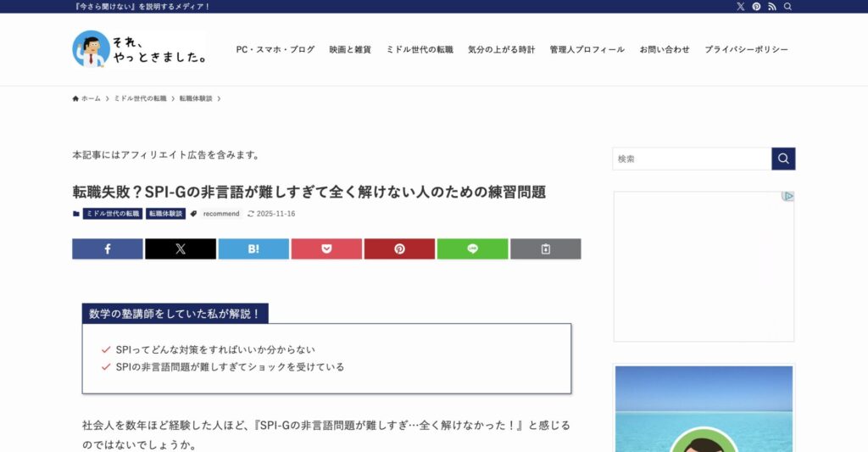868x452 pixels.
Task: Click the tag icon beside recommend
Action: click(193, 214)
